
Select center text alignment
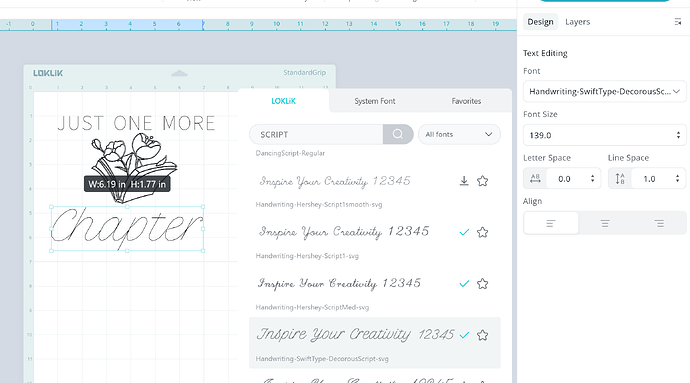pos(605,224)
